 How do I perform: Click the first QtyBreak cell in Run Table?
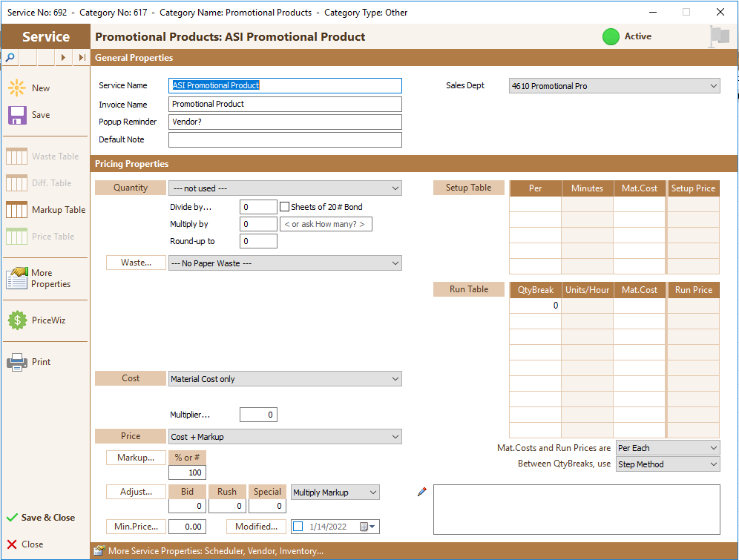click(x=536, y=306)
